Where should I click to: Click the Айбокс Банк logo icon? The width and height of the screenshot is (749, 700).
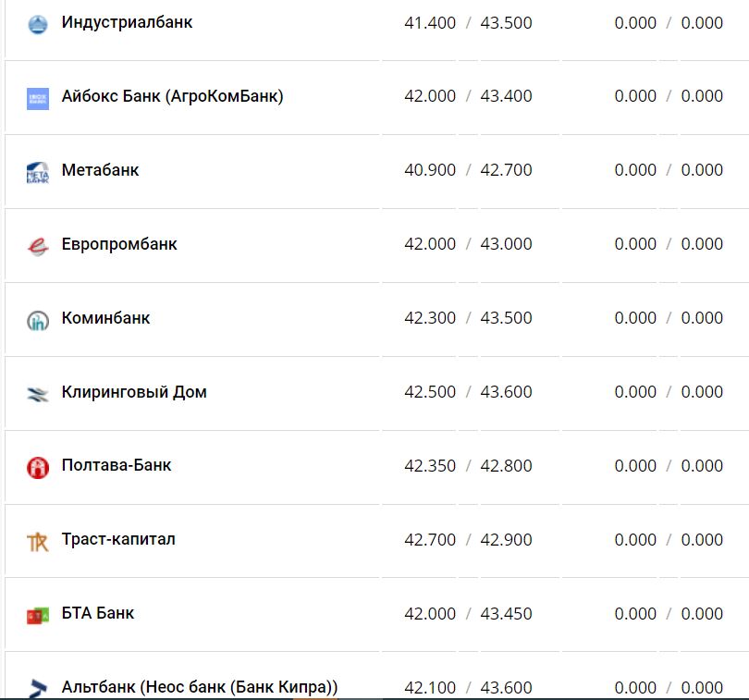[x=37, y=98]
